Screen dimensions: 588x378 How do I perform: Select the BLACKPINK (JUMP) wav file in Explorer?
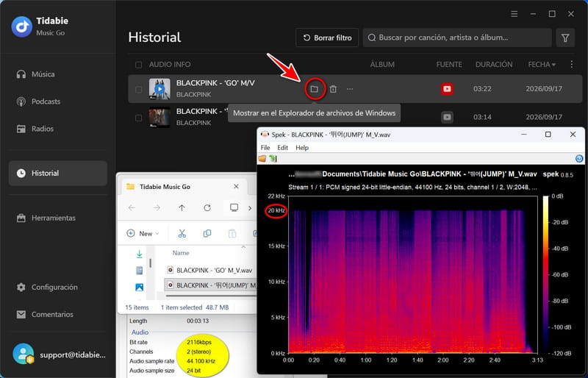(x=211, y=285)
